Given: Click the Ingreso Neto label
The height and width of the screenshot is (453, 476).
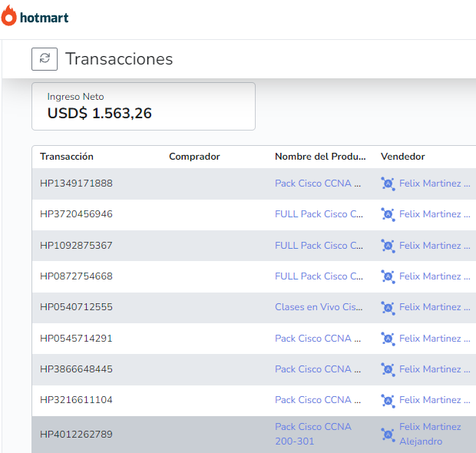Looking at the screenshot, I should click(75, 97).
